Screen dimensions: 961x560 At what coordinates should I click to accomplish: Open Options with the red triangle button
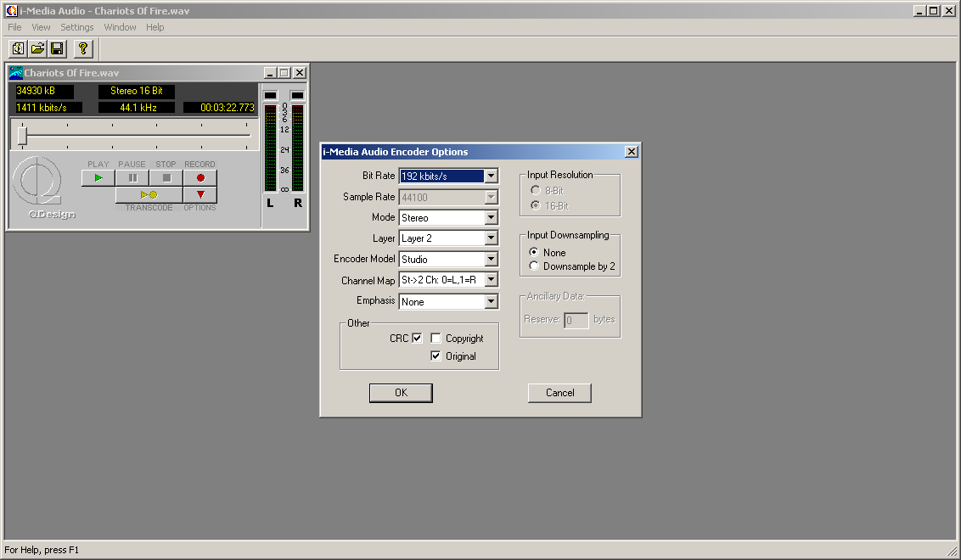coord(200,195)
